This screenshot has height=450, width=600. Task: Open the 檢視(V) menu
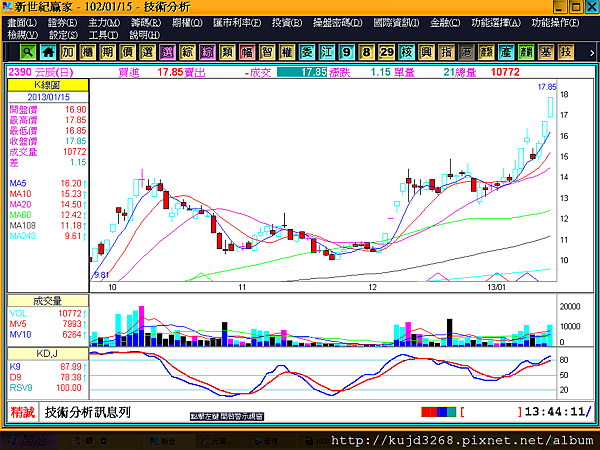[x=23, y=35]
